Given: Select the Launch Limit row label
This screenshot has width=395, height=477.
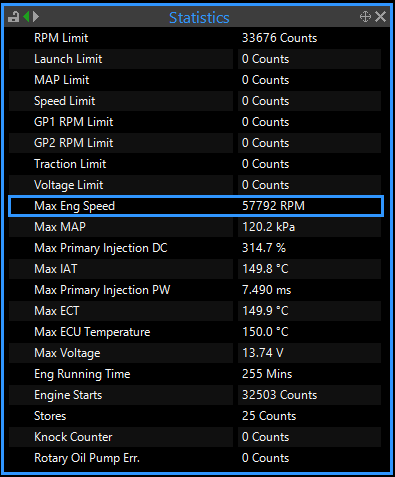Looking at the screenshot, I should click(x=68, y=59).
